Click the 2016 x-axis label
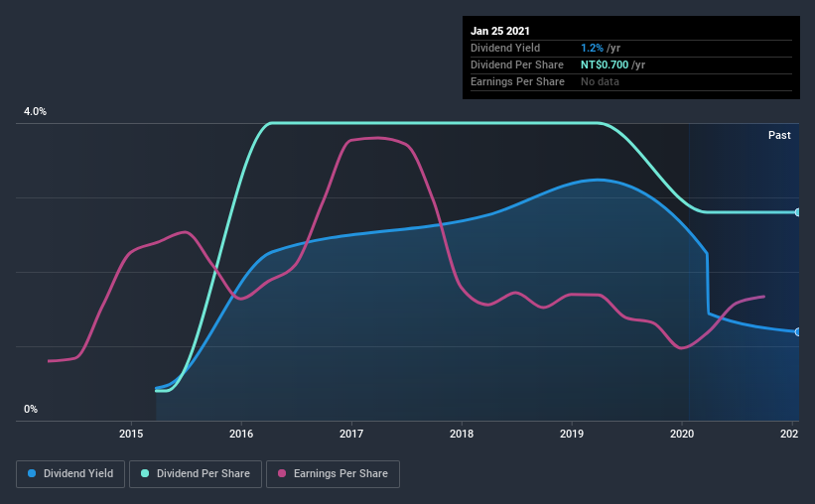 click(241, 434)
